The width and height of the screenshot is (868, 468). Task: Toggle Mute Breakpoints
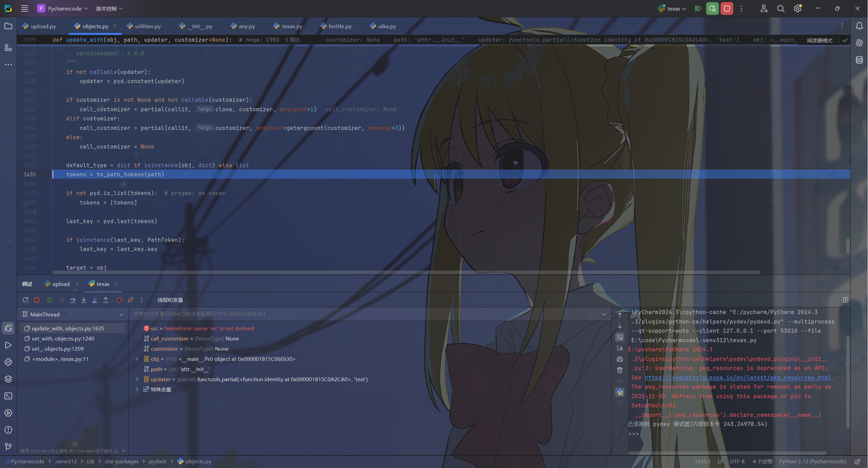(x=131, y=300)
